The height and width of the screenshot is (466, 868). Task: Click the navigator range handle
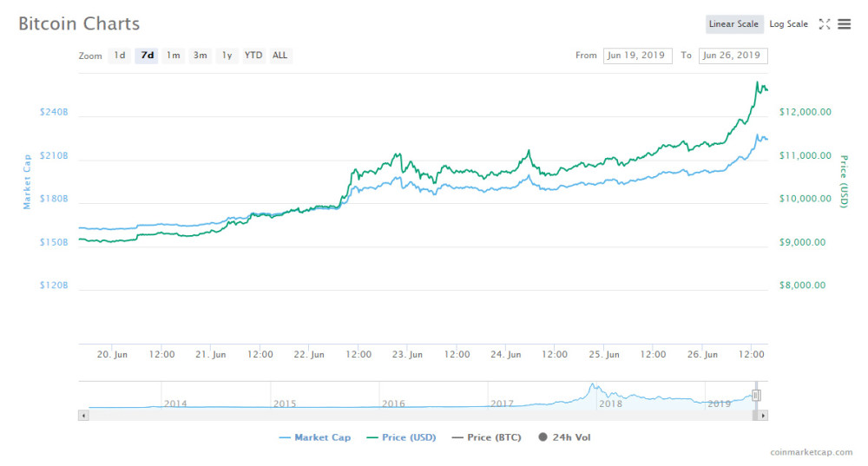(x=756, y=395)
